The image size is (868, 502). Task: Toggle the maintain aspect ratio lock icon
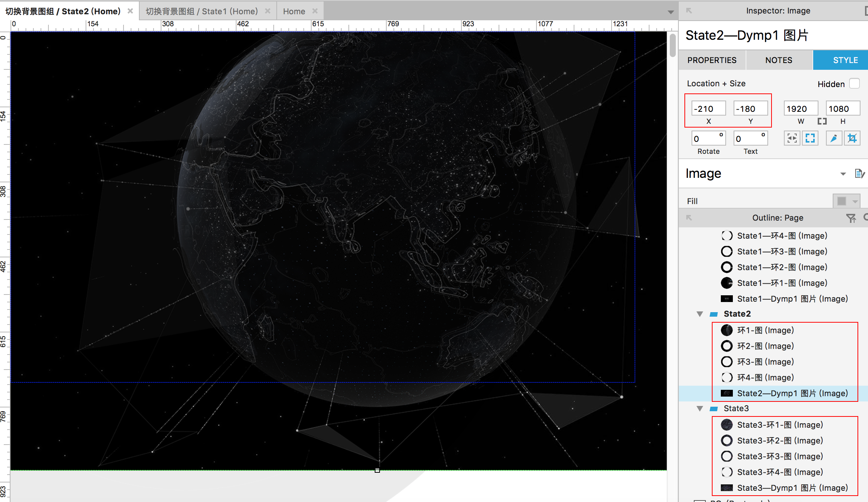click(x=822, y=121)
